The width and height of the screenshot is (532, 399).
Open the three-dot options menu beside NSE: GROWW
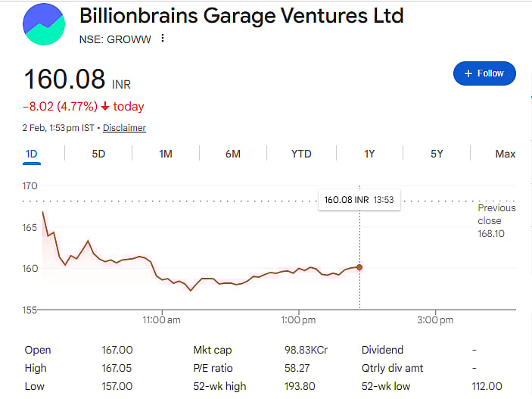click(x=162, y=39)
